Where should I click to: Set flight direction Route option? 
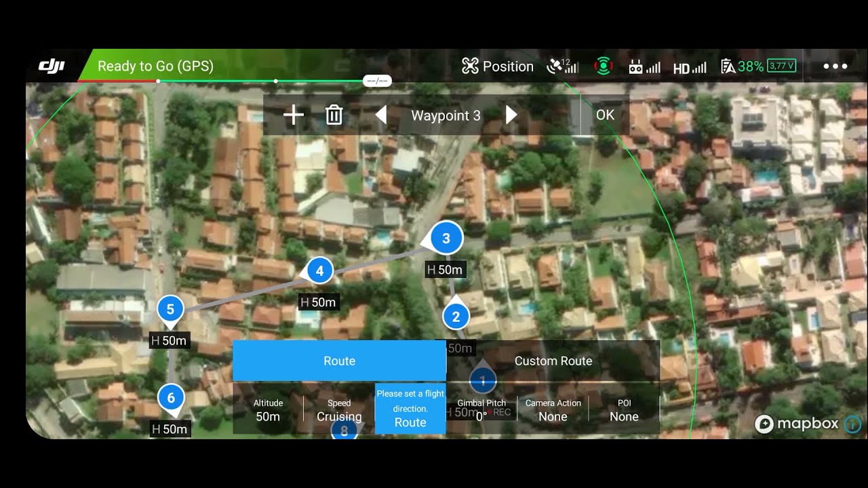click(x=410, y=409)
